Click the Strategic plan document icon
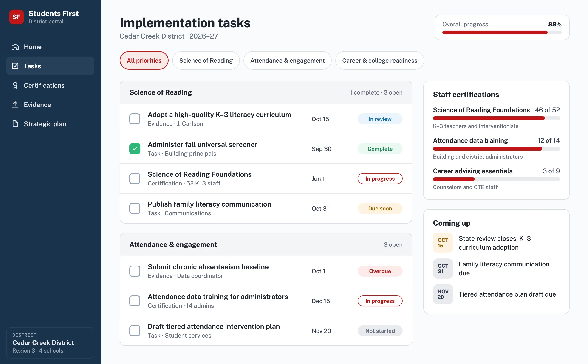Image resolution: width=588 pixels, height=364 pixels. [15, 124]
